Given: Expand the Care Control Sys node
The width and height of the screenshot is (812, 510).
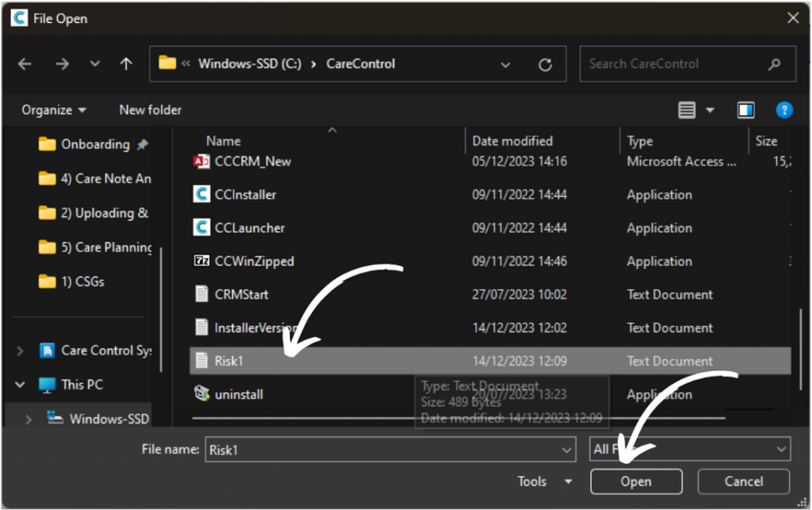Looking at the screenshot, I should [20, 351].
